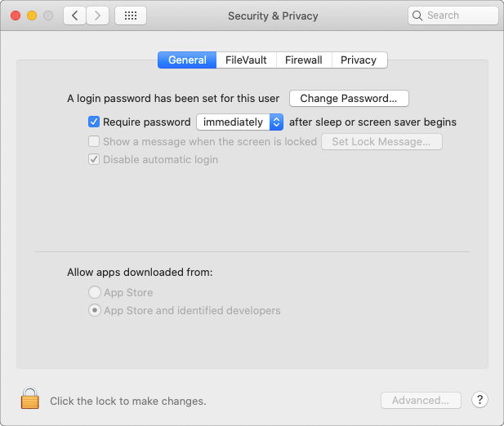Go forward with the right chevron
The height and width of the screenshot is (426, 504).
coord(98,16)
